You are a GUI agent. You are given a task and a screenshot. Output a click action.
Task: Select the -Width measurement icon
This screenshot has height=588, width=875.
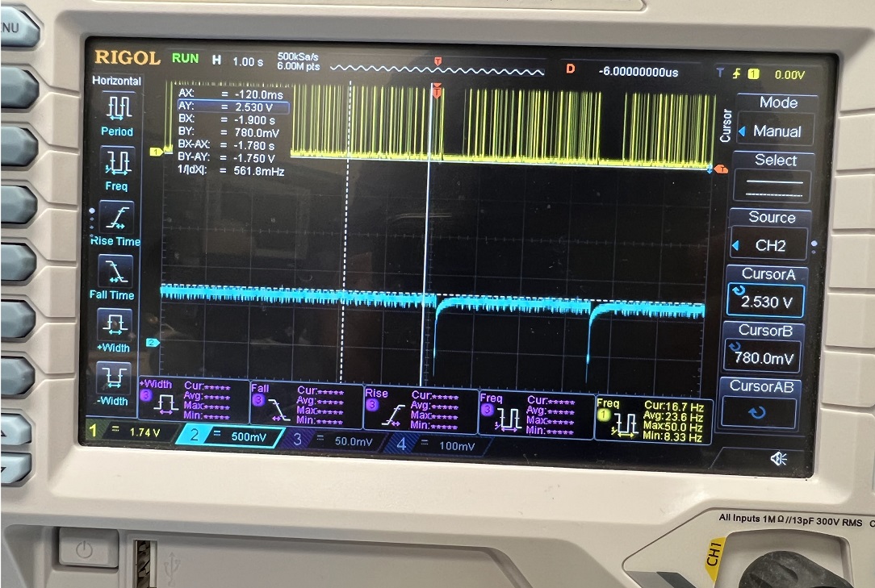point(114,377)
